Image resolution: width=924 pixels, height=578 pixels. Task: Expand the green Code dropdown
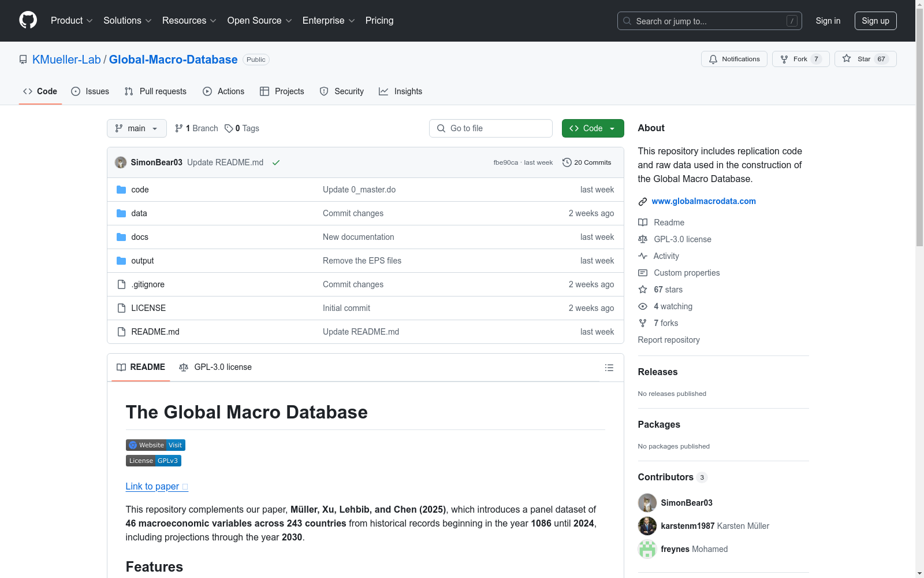tap(593, 128)
